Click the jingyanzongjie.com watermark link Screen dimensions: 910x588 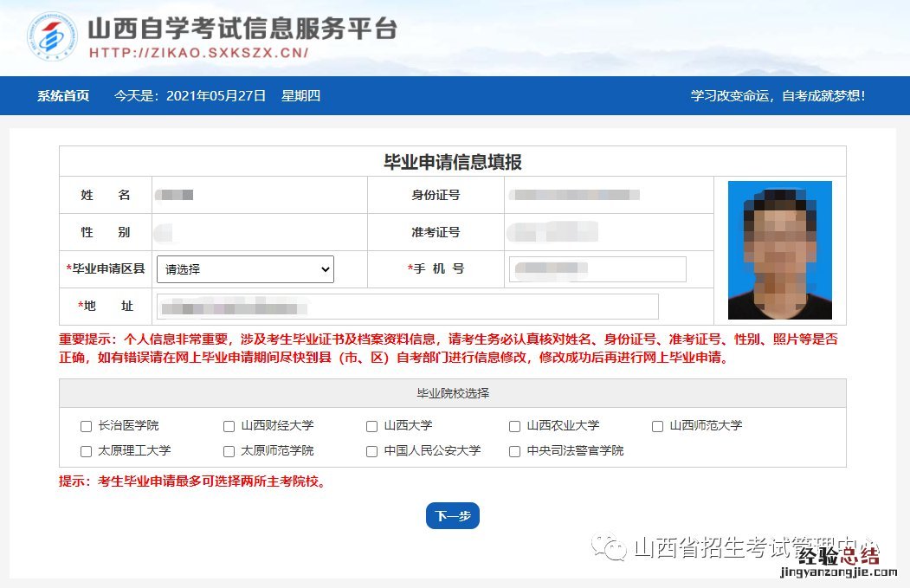tap(836, 572)
